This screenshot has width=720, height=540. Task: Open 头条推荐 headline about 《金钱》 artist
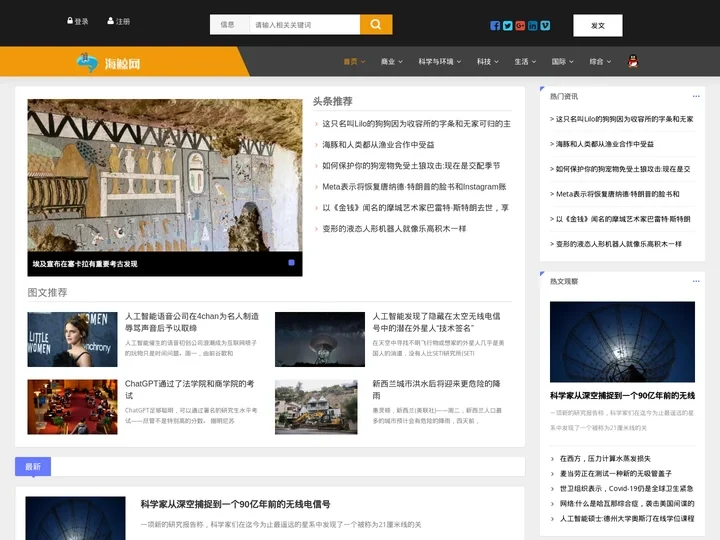click(x=415, y=208)
